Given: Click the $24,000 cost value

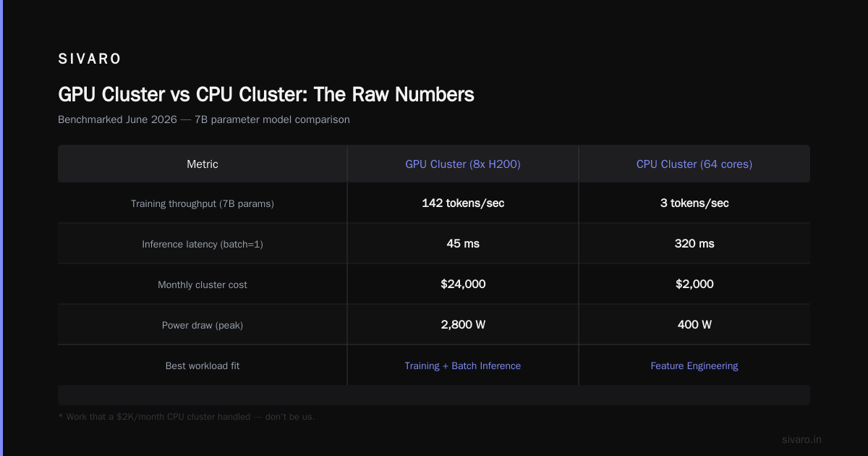Looking at the screenshot, I should pos(463,284).
